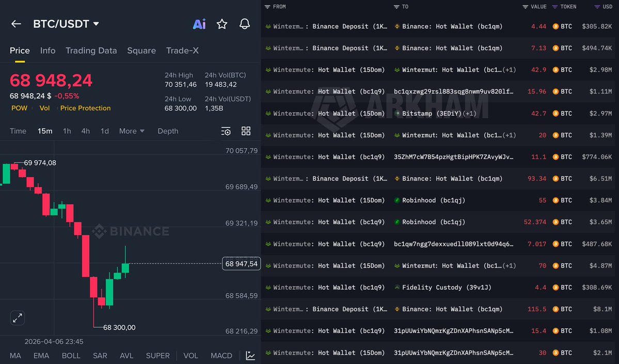Click the 68 300,00 low marker on chart
The width and height of the screenshot is (619, 364).
[119, 328]
